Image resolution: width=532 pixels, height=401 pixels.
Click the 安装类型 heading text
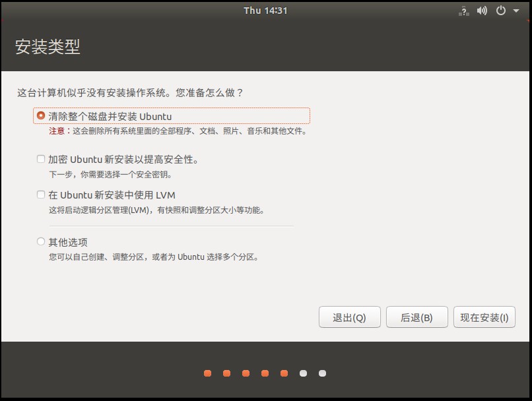tap(48, 46)
